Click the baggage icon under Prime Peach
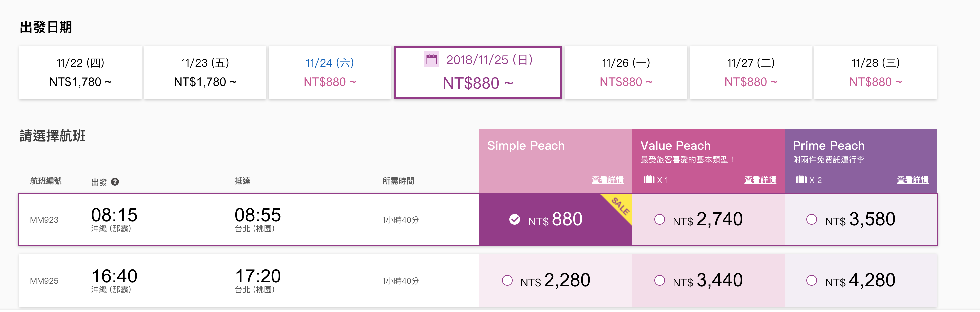Screen dimensions: 980x312 coord(801,179)
